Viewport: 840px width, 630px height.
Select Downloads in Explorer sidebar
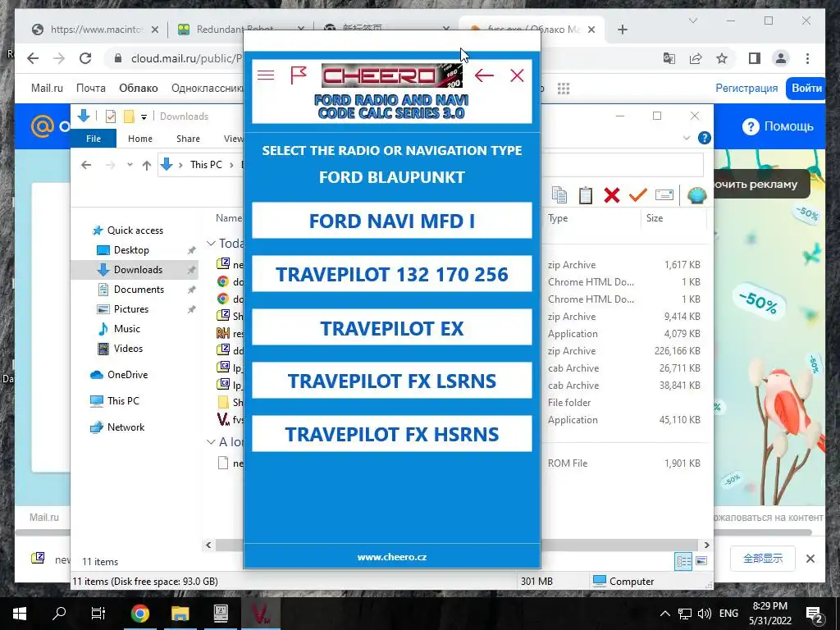(138, 269)
